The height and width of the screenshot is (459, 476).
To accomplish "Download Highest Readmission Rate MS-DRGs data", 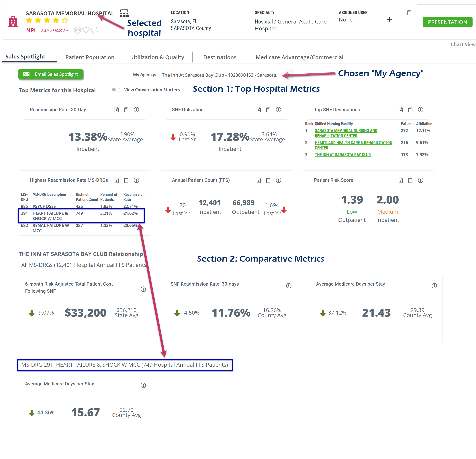I will (x=117, y=180).
